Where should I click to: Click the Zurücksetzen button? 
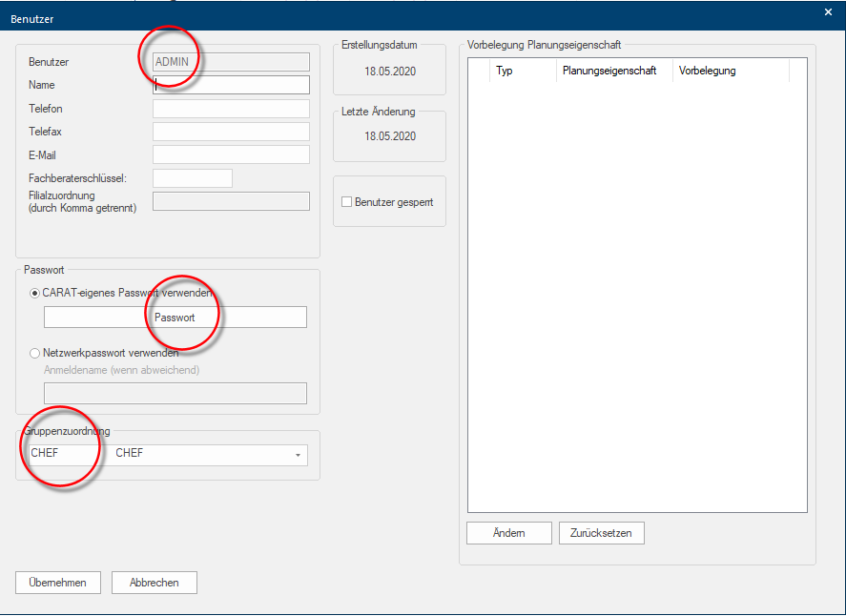click(x=601, y=533)
